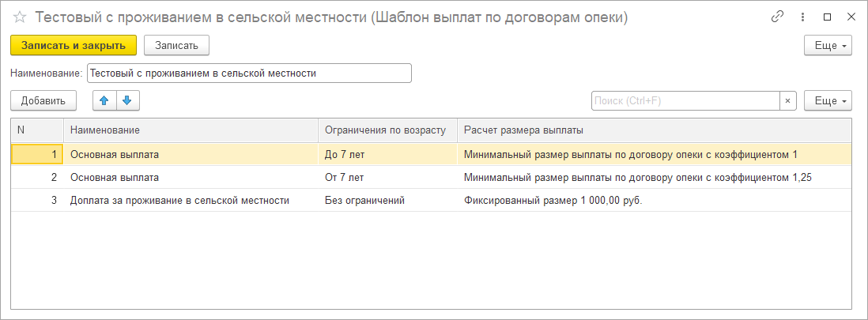Screen dimensions: 868x320
Task: Open window options vertical dots menu
Action: click(802, 17)
